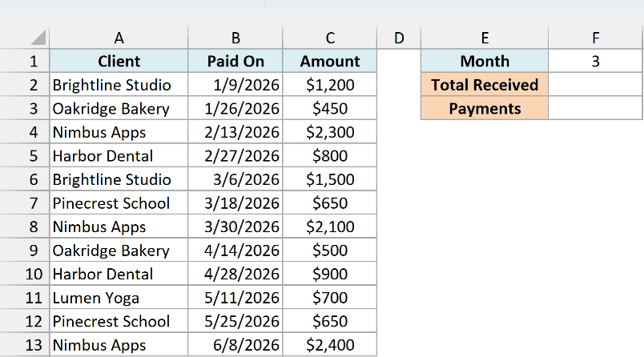Select Harbor Dental in row 5

(x=119, y=155)
